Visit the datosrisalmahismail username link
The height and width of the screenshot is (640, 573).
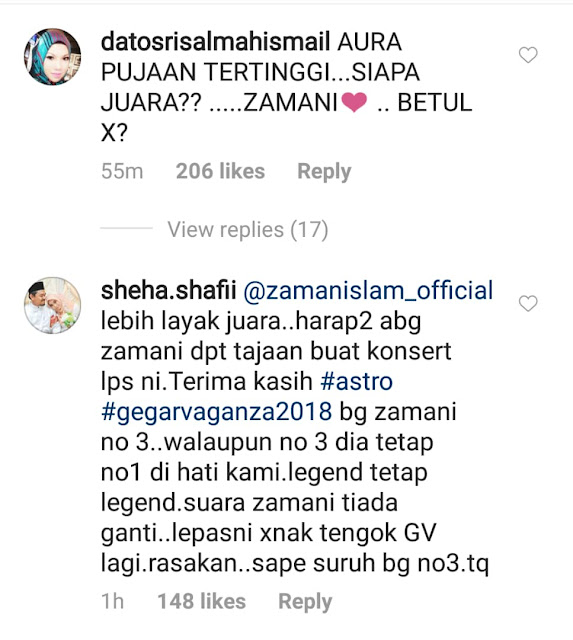point(215,42)
